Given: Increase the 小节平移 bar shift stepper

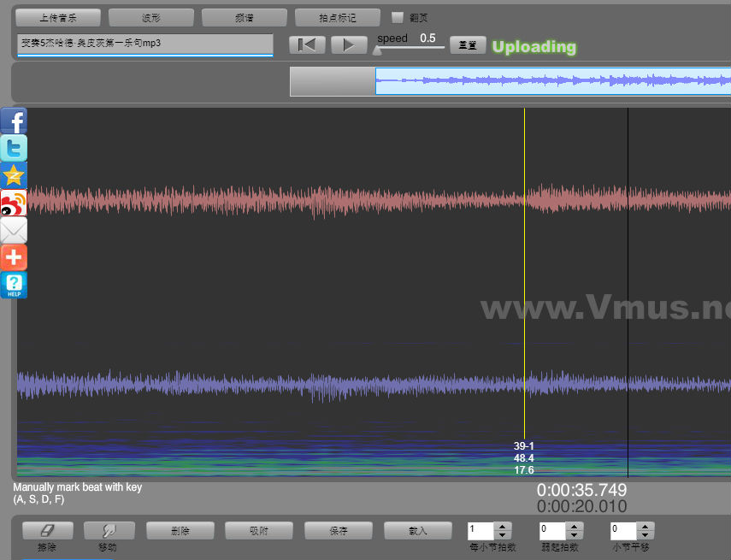Looking at the screenshot, I should 645,527.
